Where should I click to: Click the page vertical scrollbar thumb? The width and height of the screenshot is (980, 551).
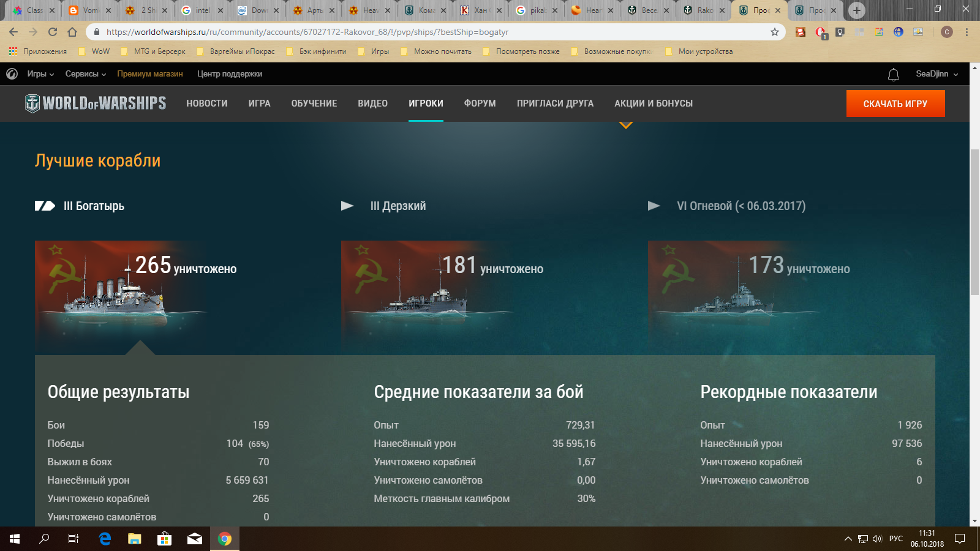974,223
